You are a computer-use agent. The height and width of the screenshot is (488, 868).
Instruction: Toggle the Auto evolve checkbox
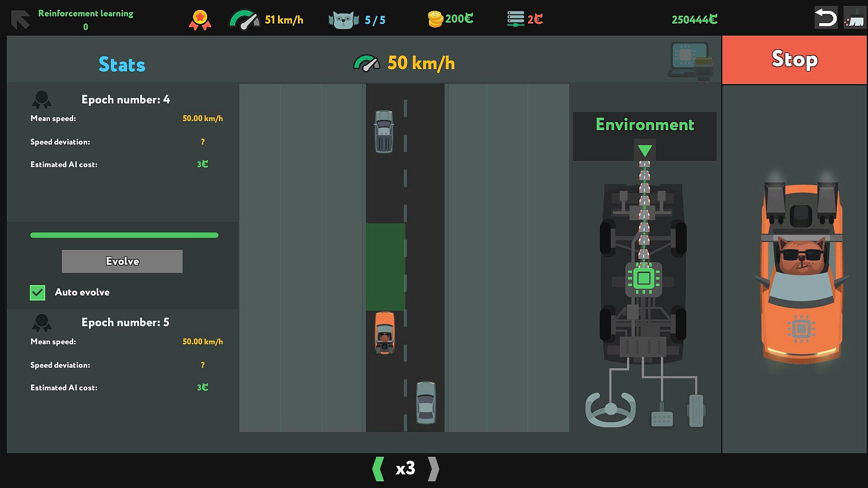coord(38,292)
